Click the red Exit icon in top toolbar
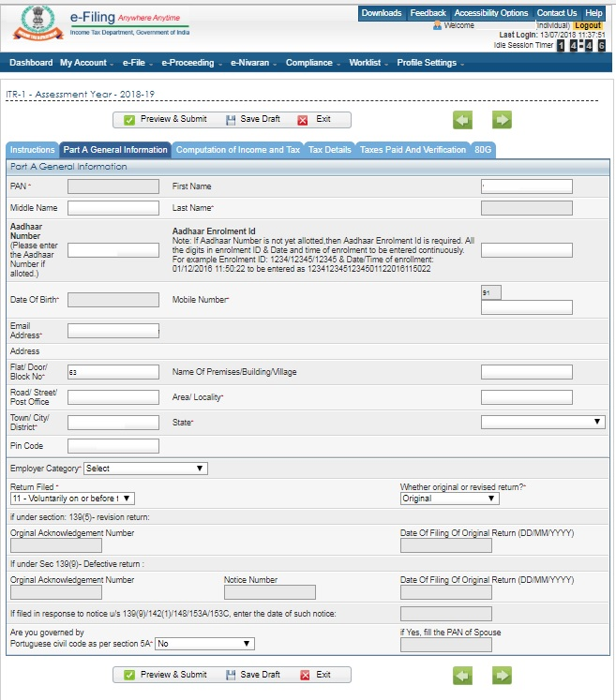 tap(303, 120)
